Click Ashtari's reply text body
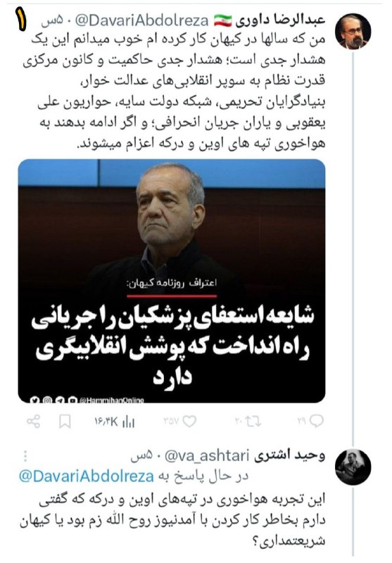Image resolution: width=392 pixels, height=563 pixels. pyautogui.click(x=172, y=520)
